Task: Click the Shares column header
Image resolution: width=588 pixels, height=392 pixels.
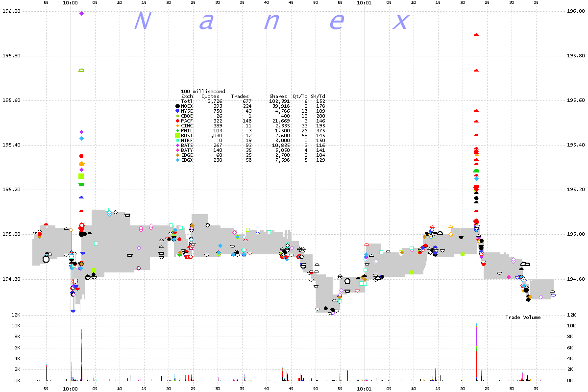Action: (x=277, y=97)
